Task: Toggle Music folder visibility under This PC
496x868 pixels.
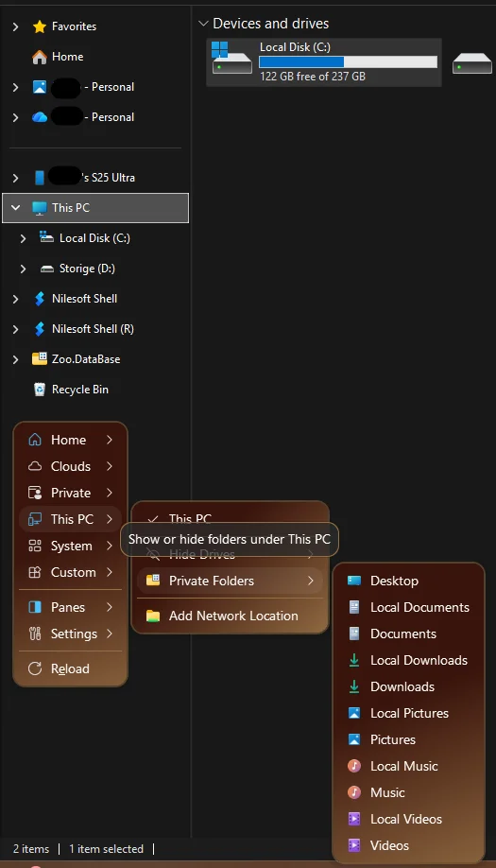Action: 409,792
